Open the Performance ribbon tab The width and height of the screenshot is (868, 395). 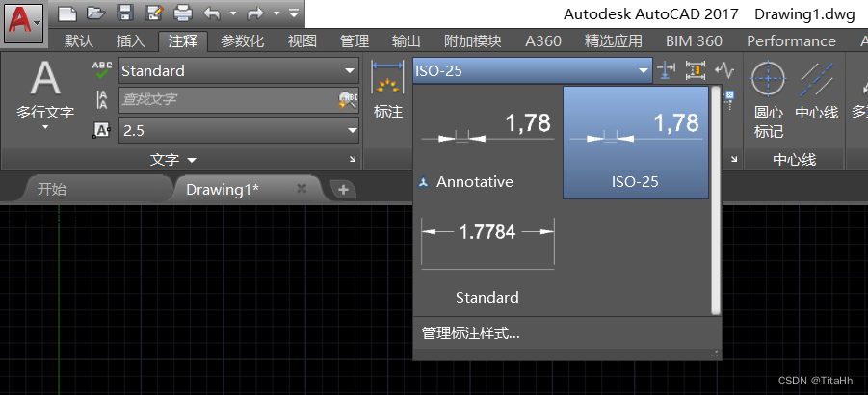pyautogui.click(x=791, y=40)
